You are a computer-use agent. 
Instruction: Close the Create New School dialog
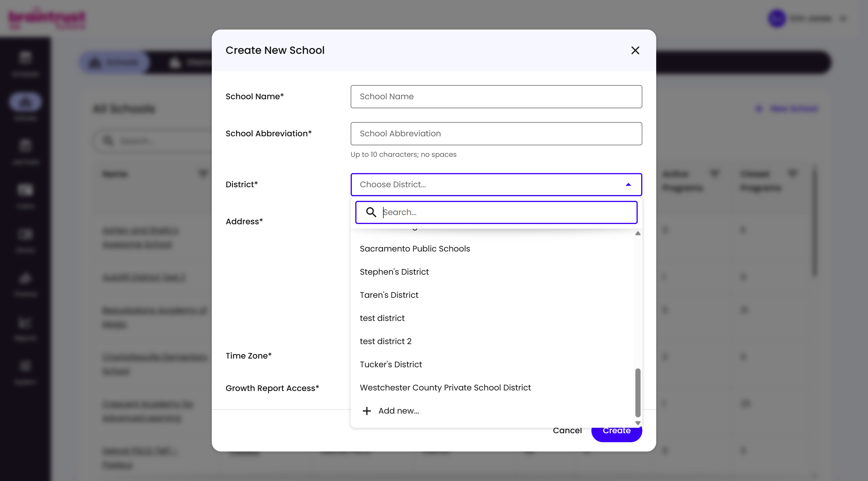(x=635, y=50)
